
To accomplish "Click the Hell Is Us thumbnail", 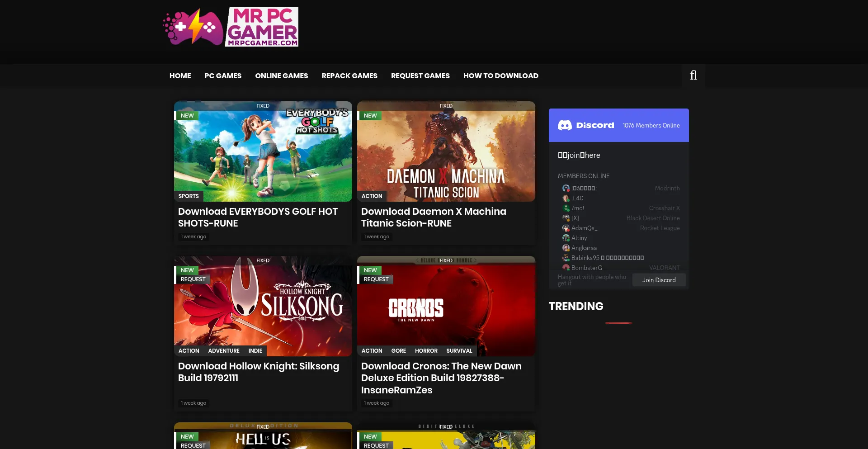I will [263, 436].
